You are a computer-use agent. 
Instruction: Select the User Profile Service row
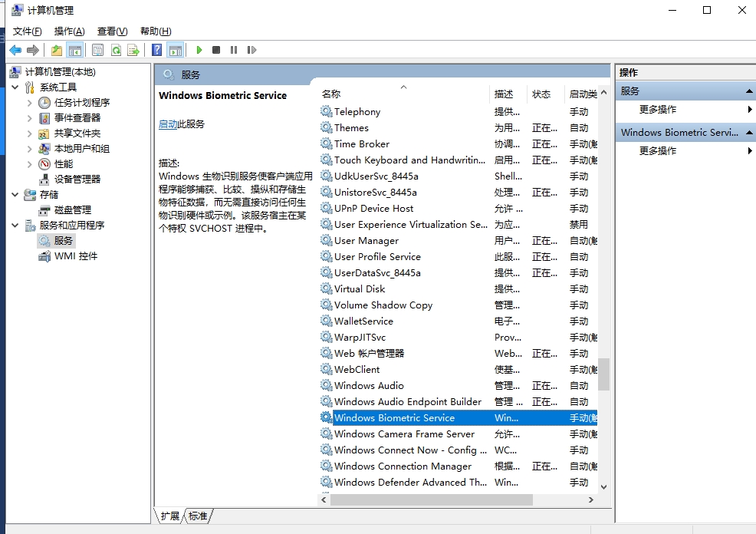point(458,257)
